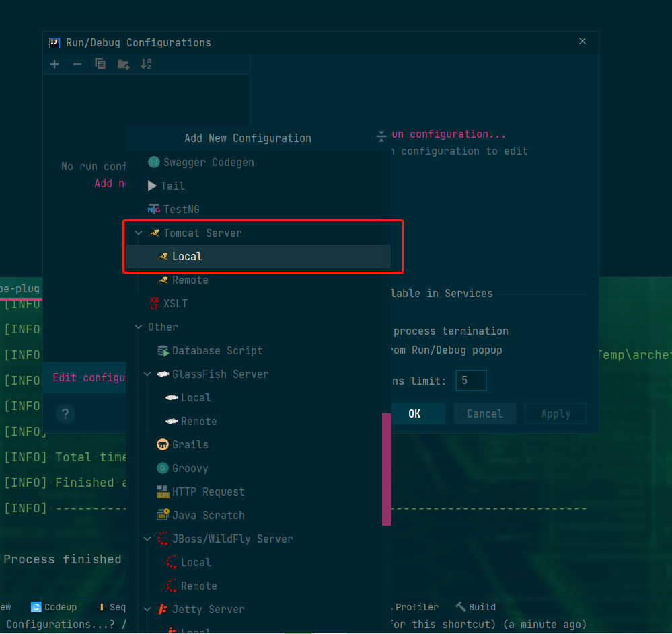
Task: Click the XSLT icon
Action: coord(154,303)
